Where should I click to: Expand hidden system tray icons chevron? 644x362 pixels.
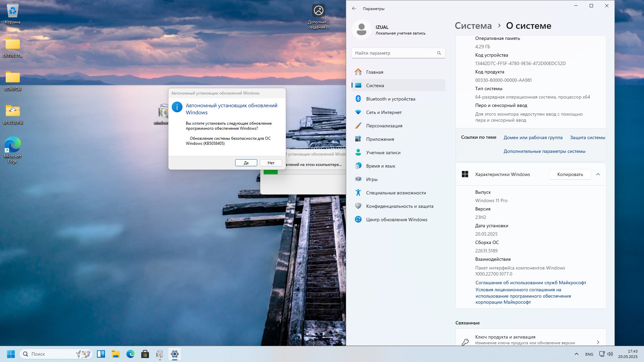coord(576,354)
